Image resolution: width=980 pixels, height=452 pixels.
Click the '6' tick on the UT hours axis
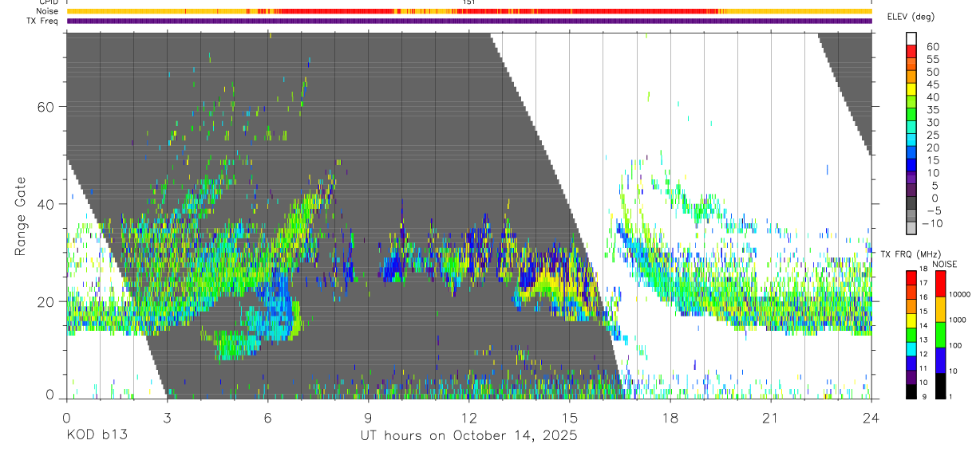click(267, 417)
